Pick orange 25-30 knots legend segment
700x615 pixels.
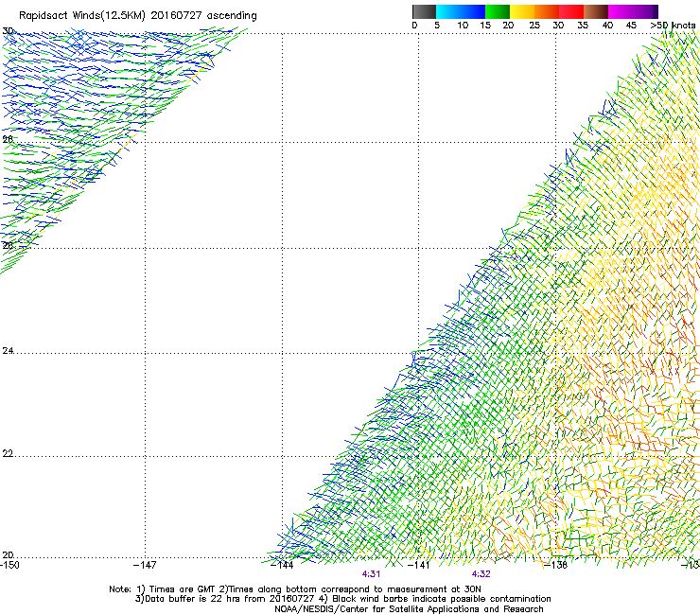[547, 11]
